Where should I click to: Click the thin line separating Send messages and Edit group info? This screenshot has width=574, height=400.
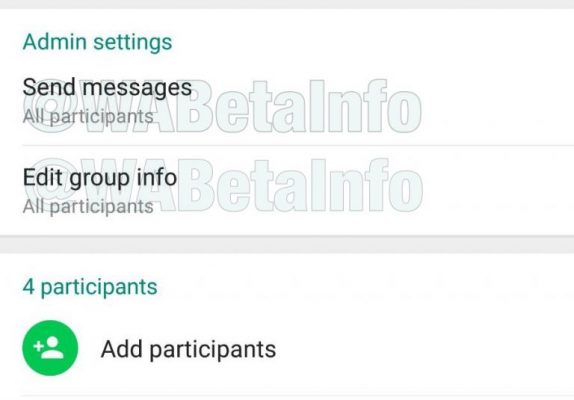point(298,145)
